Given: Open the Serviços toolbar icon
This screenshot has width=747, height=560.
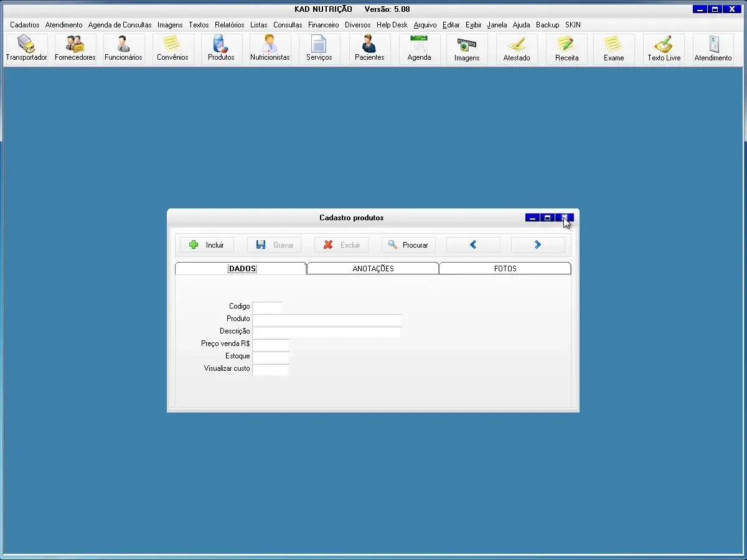Looking at the screenshot, I should click(x=319, y=49).
